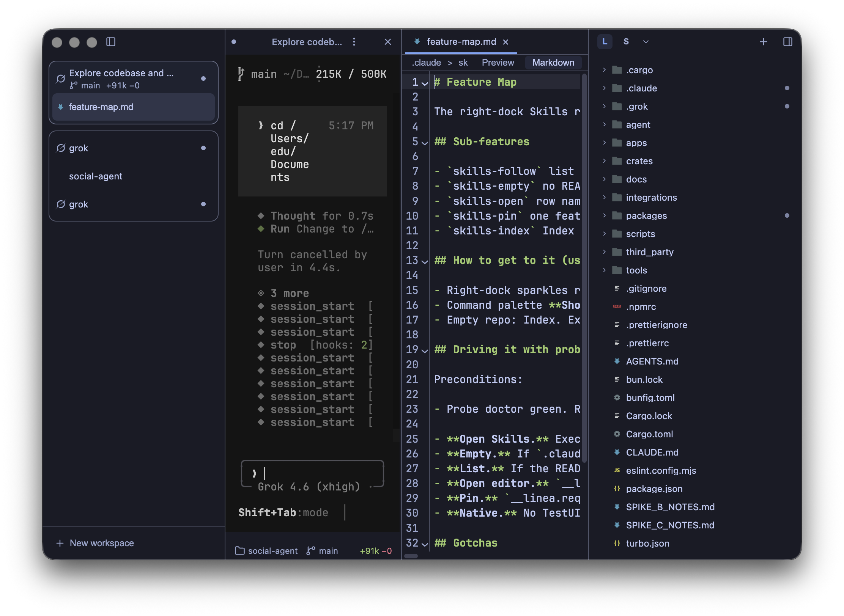Open the package.json braces icon
The width and height of the screenshot is (844, 616).
point(617,489)
